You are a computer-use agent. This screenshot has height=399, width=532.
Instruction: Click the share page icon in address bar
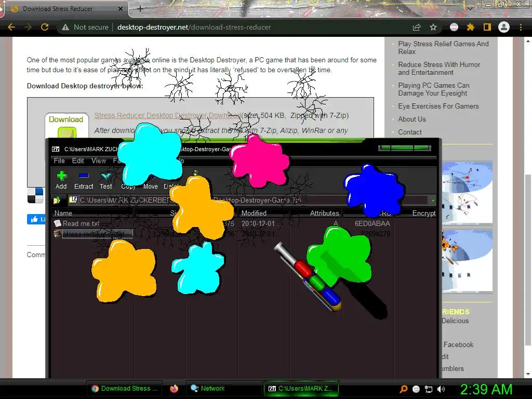(417, 27)
